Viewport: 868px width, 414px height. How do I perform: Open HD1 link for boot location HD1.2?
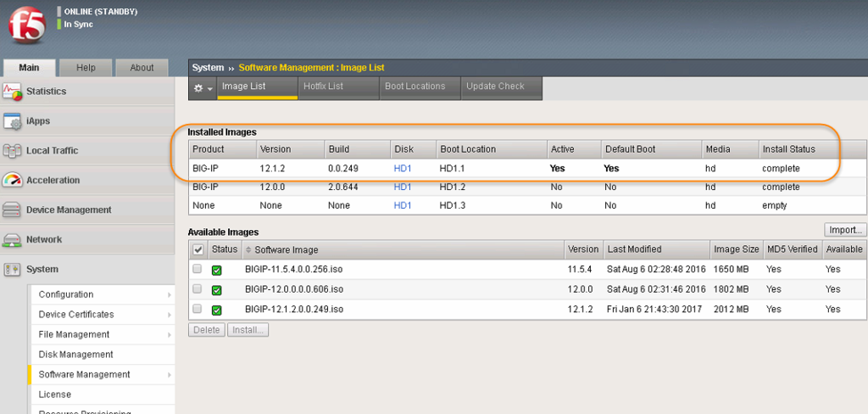pyautogui.click(x=403, y=187)
